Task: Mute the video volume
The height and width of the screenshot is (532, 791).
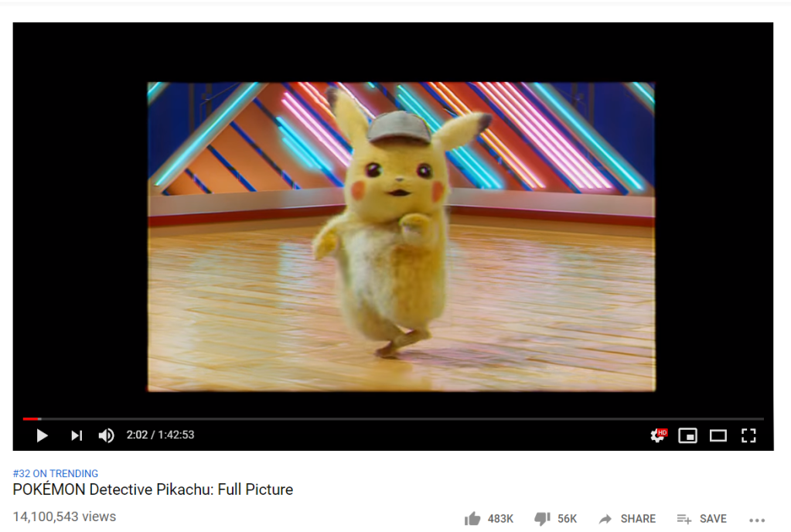Action: tap(106, 435)
